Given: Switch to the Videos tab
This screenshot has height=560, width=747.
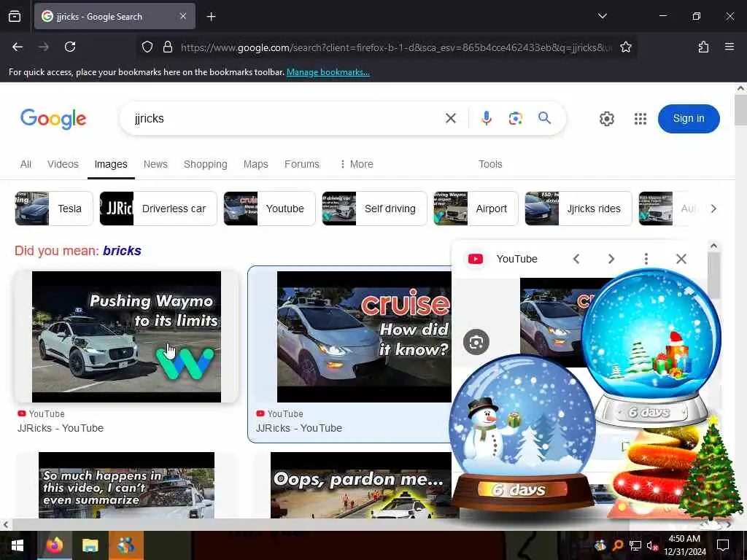Looking at the screenshot, I should pos(63,164).
